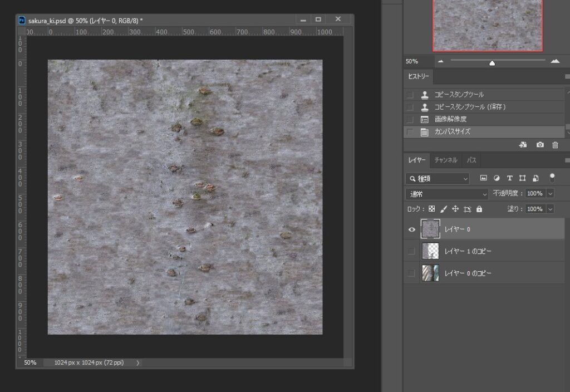The width and height of the screenshot is (570, 392).
Task: Click the navigator zoom slider handle
Action: [492, 62]
